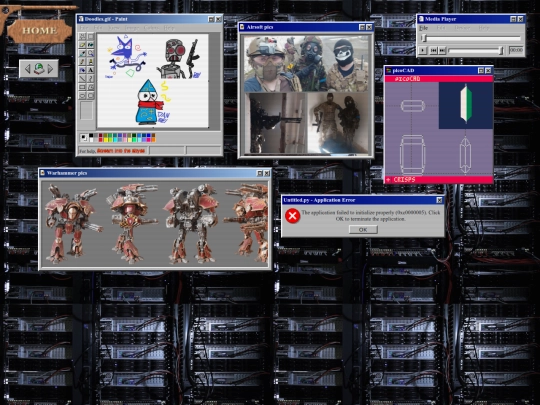Click the 00:00 time display in Media Player
This screenshot has width=540, height=405.
(x=516, y=50)
